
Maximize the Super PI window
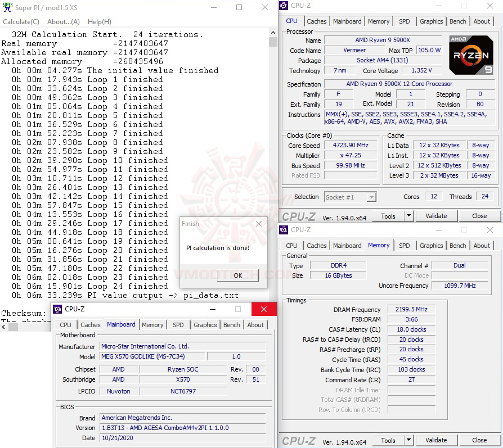pos(239,7)
